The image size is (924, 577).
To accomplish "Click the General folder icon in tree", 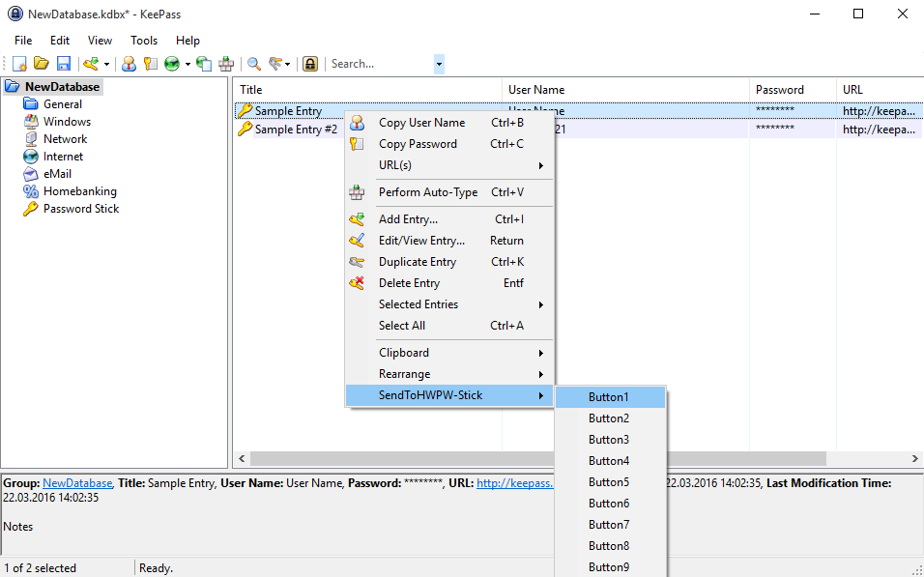I will pos(31,104).
